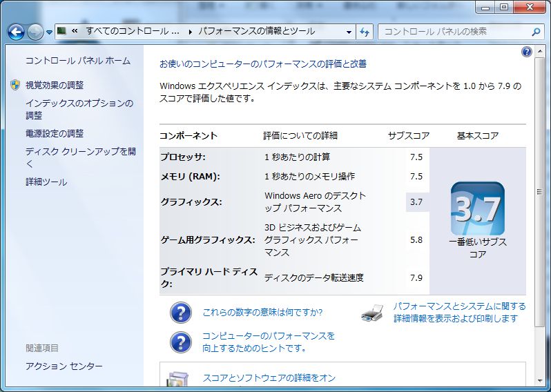Click the サブスコア column header
The image size is (551, 392).
click(x=409, y=135)
